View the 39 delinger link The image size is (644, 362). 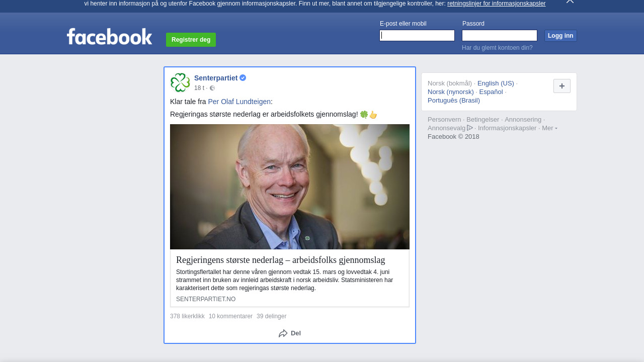click(x=271, y=316)
